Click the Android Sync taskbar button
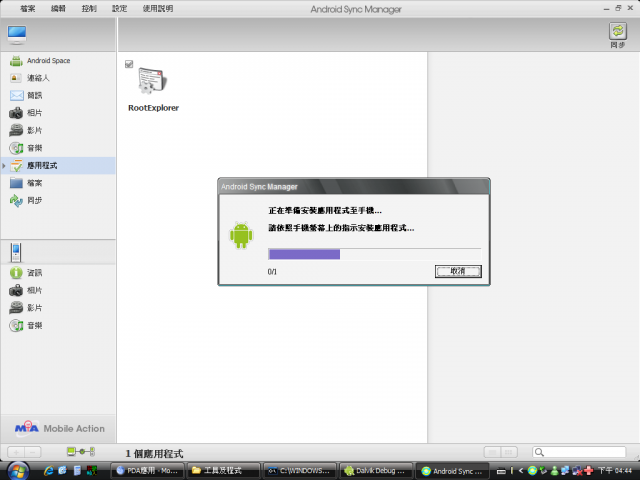 click(x=452, y=471)
